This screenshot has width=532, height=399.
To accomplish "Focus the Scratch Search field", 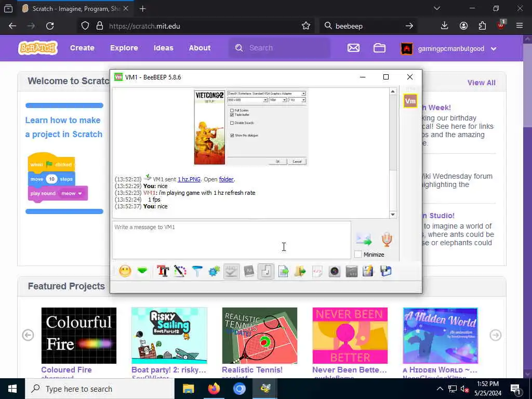I will coord(280,48).
